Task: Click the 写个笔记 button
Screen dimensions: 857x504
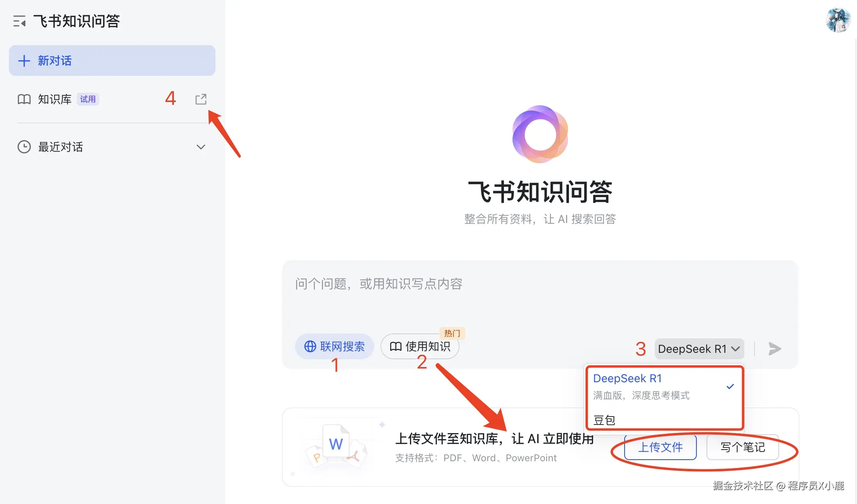Action: (742, 447)
